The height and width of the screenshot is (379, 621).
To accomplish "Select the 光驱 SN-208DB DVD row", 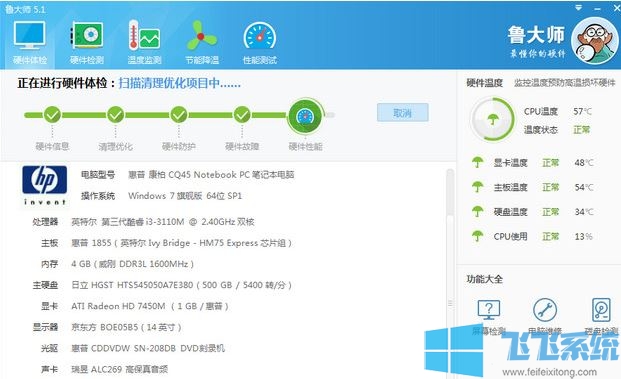I will (133, 348).
